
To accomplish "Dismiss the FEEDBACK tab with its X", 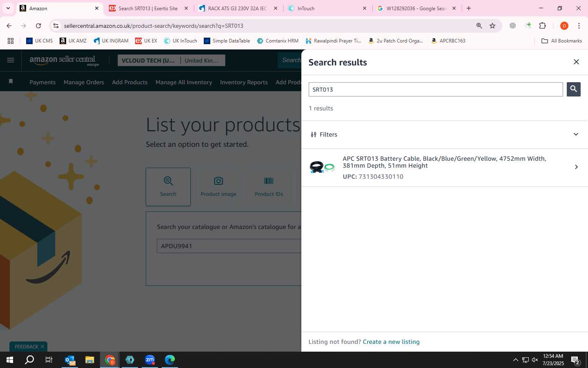I will (x=42, y=346).
